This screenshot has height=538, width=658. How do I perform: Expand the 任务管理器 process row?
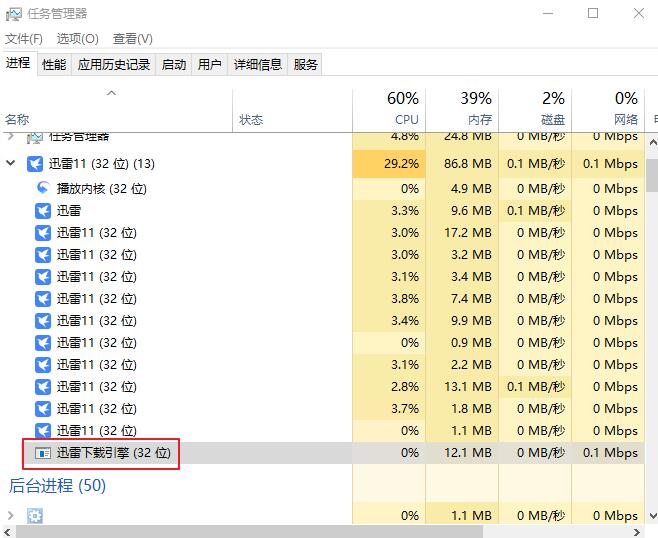tap(11, 136)
